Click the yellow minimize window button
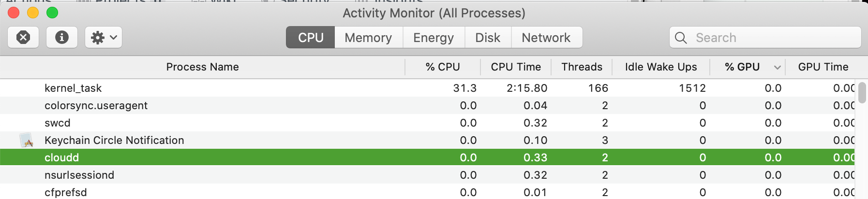868x199 pixels. coord(33,13)
